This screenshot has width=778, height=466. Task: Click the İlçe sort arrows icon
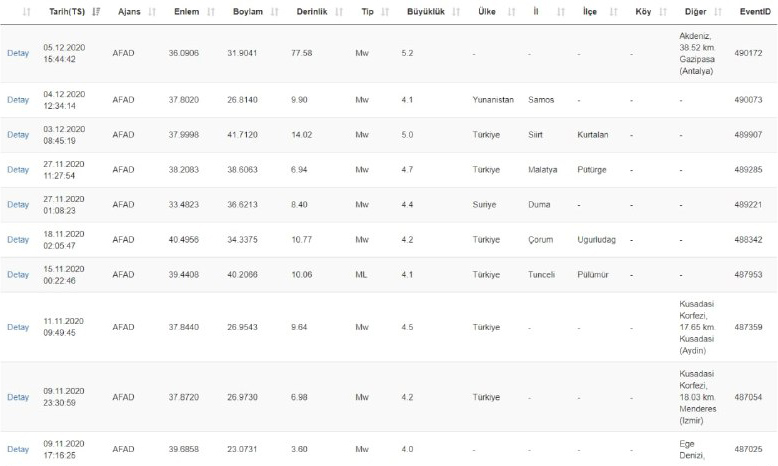pos(613,11)
